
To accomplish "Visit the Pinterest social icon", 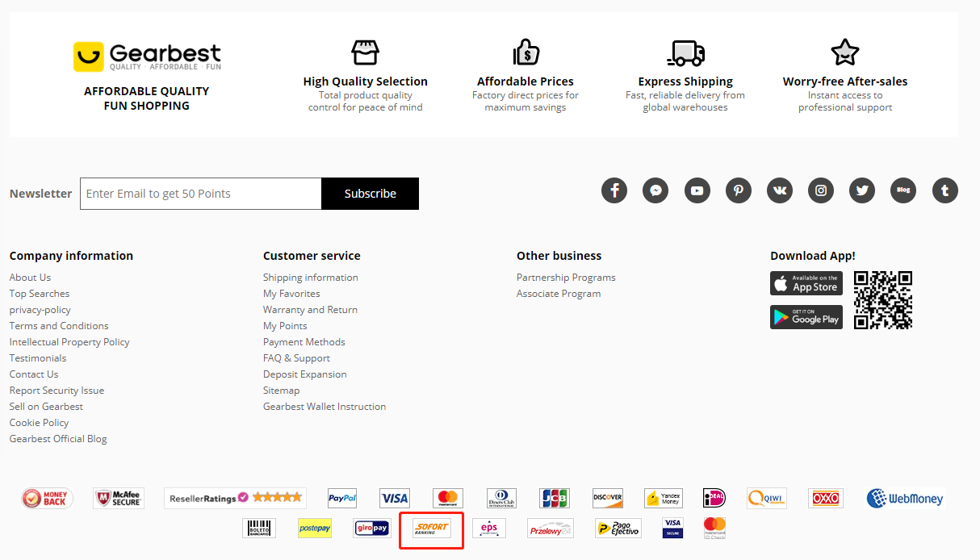I will click(739, 190).
